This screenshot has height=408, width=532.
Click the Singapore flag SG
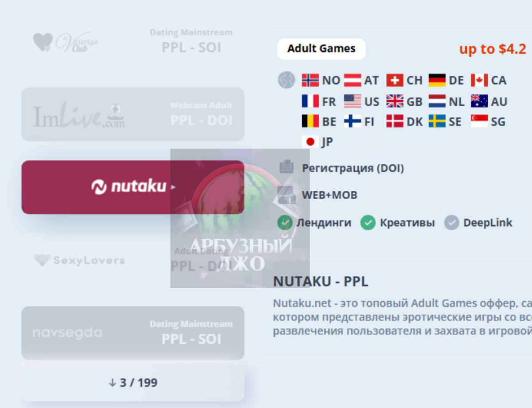tap(479, 121)
